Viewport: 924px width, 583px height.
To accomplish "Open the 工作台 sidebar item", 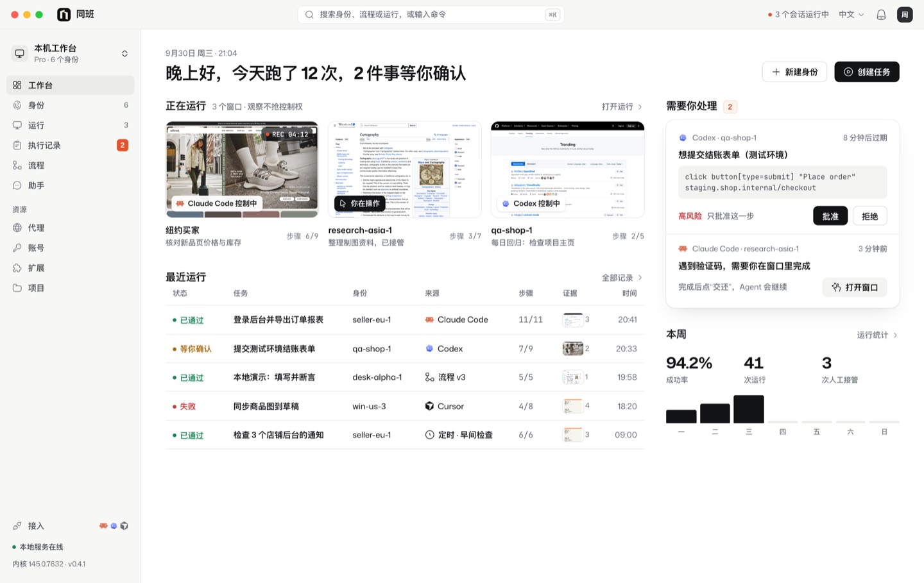I will click(70, 85).
